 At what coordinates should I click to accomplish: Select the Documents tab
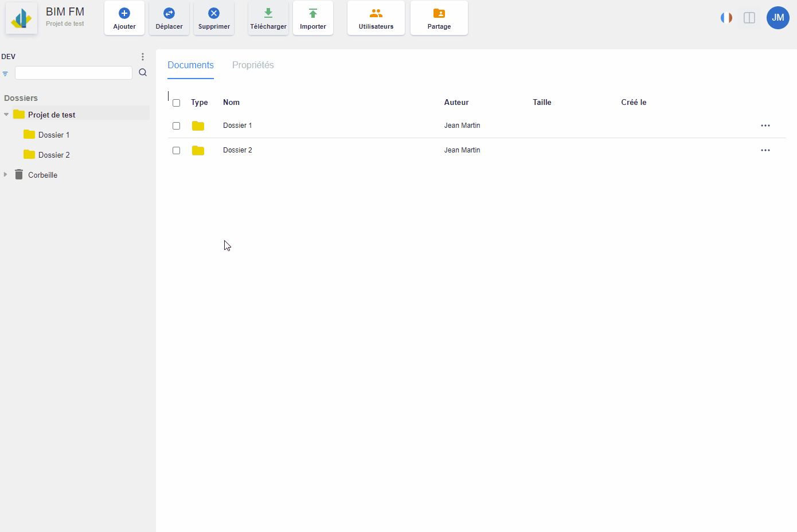(190, 65)
